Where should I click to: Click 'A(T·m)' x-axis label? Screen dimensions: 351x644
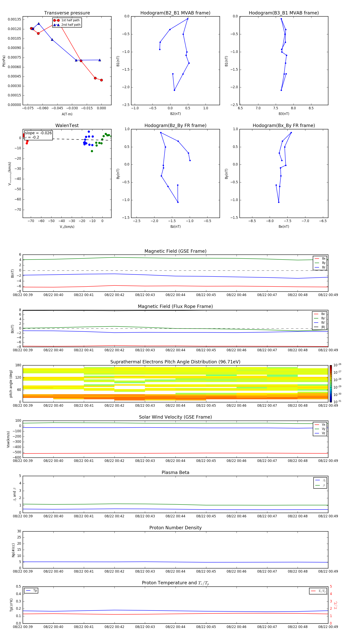[67, 114]
